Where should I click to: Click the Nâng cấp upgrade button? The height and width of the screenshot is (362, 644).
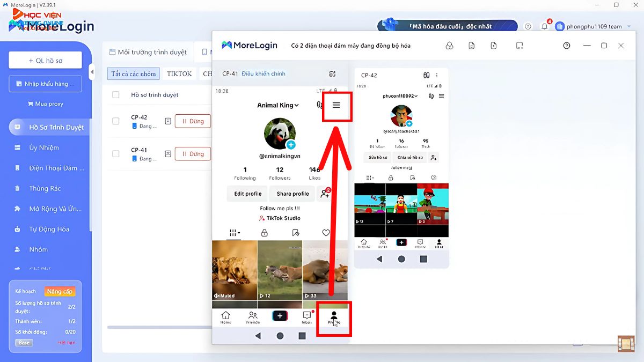point(60,291)
